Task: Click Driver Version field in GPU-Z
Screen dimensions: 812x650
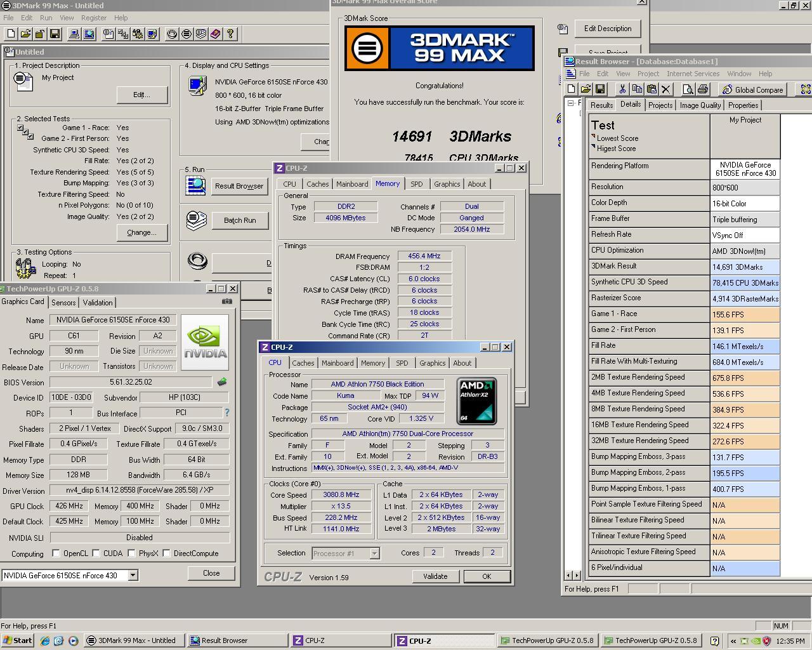Action: 140,491
